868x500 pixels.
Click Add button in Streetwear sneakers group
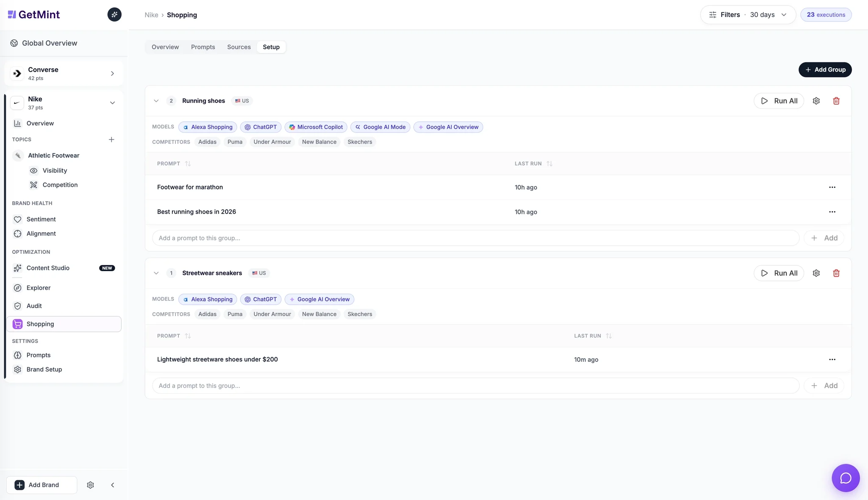(824, 386)
